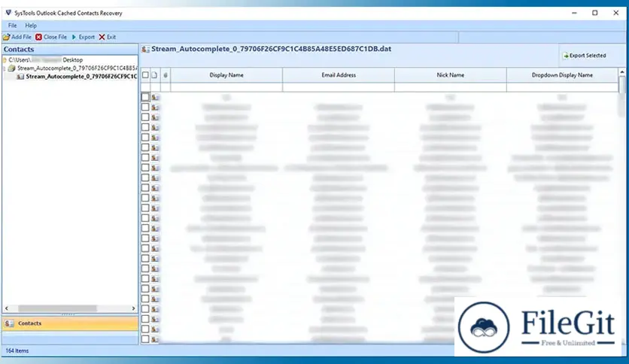629x364 pixels.
Task: Check the third contact row's checkbox
Action: [x=145, y=117]
